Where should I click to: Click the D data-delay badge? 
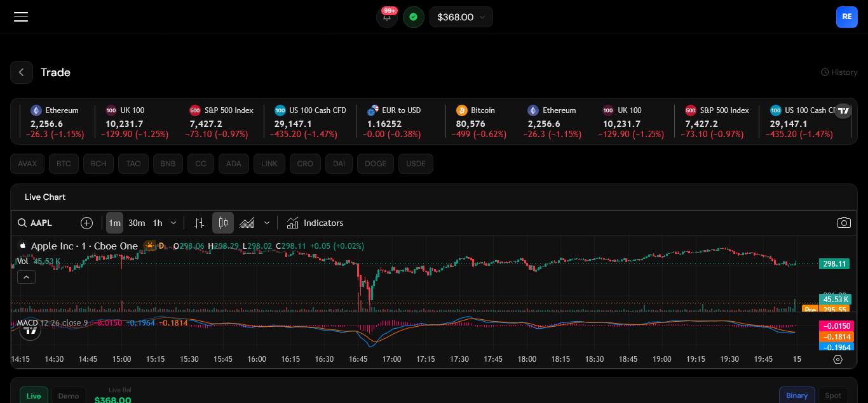click(x=161, y=246)
